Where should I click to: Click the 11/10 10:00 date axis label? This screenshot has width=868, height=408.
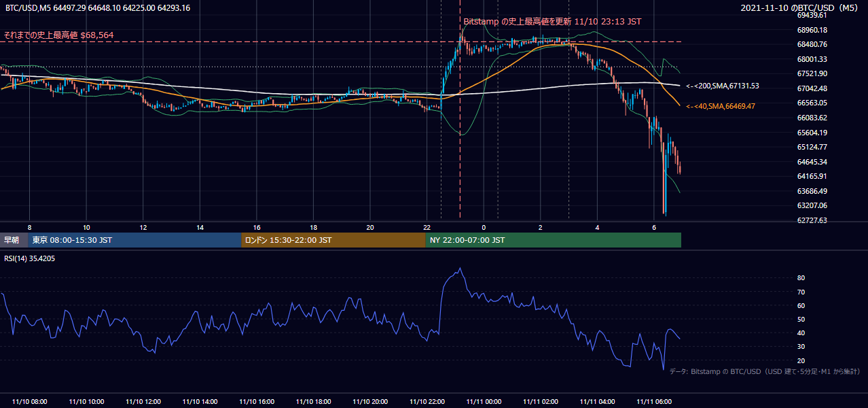tap(86, 402)
